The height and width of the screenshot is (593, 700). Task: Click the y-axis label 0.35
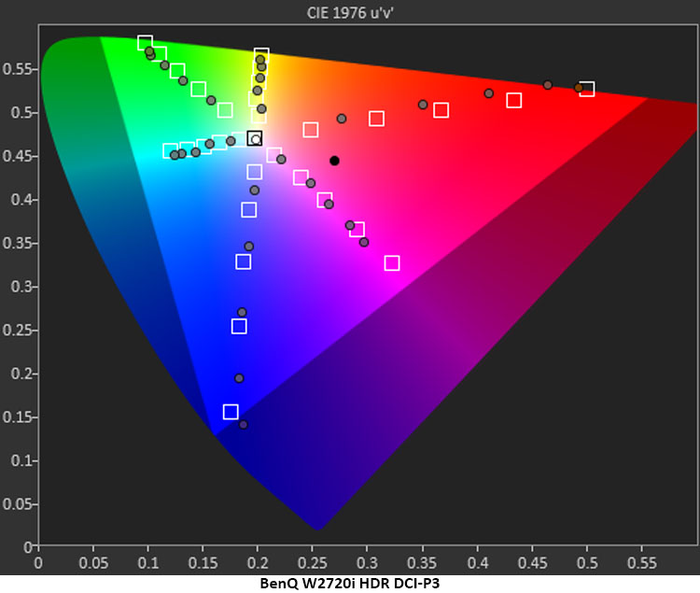(x=17, y=244)
